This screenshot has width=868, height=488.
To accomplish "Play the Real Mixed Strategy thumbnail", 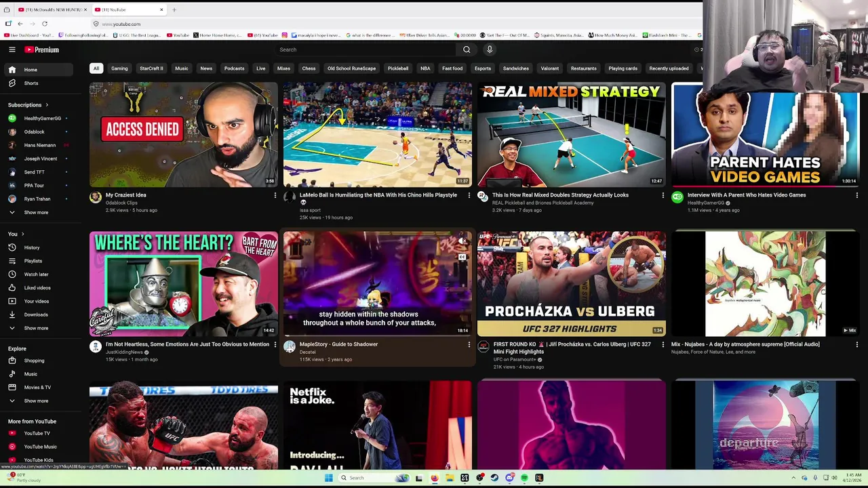I will (x=572, y=135).
